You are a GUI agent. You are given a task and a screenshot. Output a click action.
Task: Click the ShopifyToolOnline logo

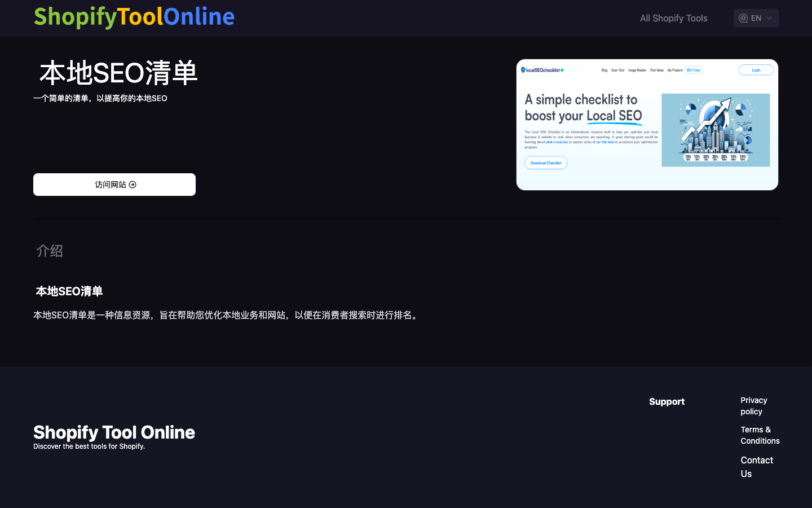(134, 17)
